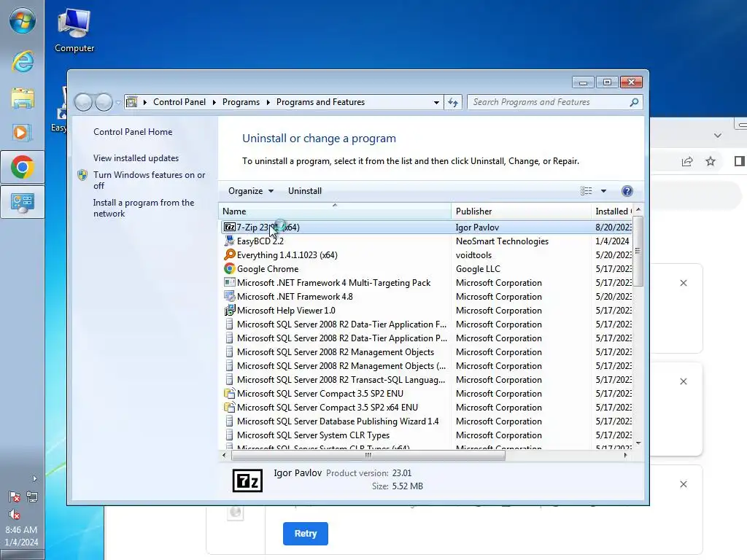Click the Back navigation button

click(83, 102)
